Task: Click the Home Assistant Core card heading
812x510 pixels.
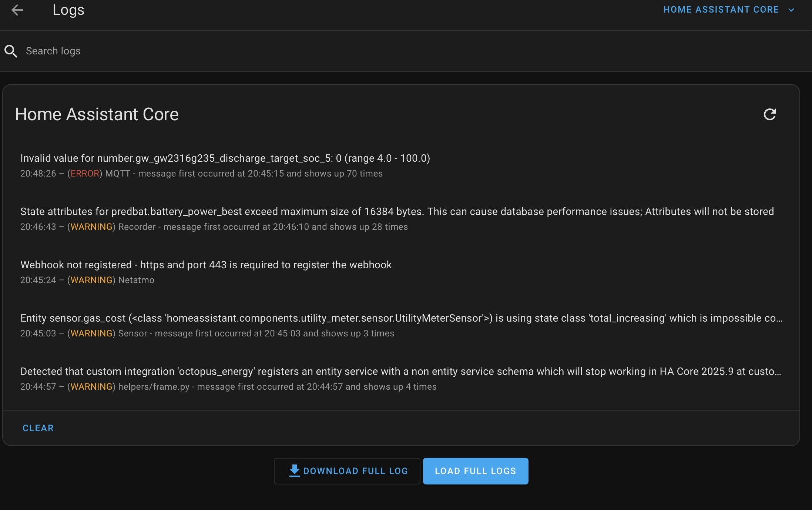Action: [97, 114]
